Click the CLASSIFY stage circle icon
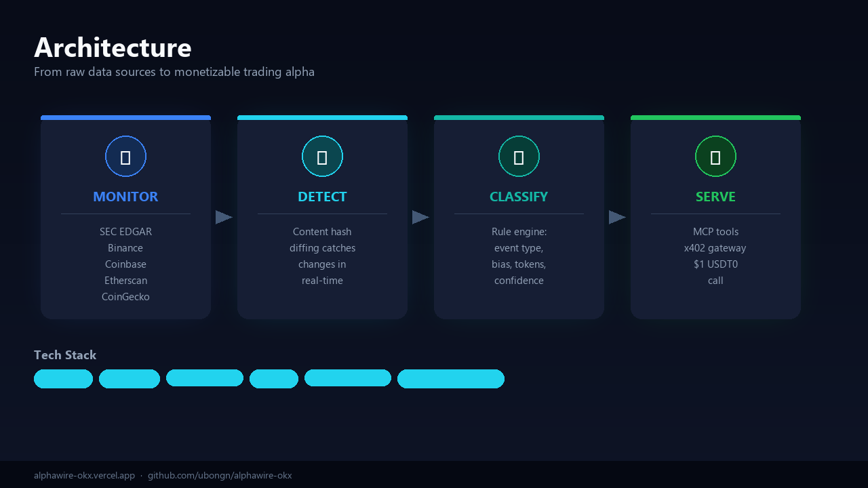Viewport: 868px width, 488px height. click(x=519, y=156)
